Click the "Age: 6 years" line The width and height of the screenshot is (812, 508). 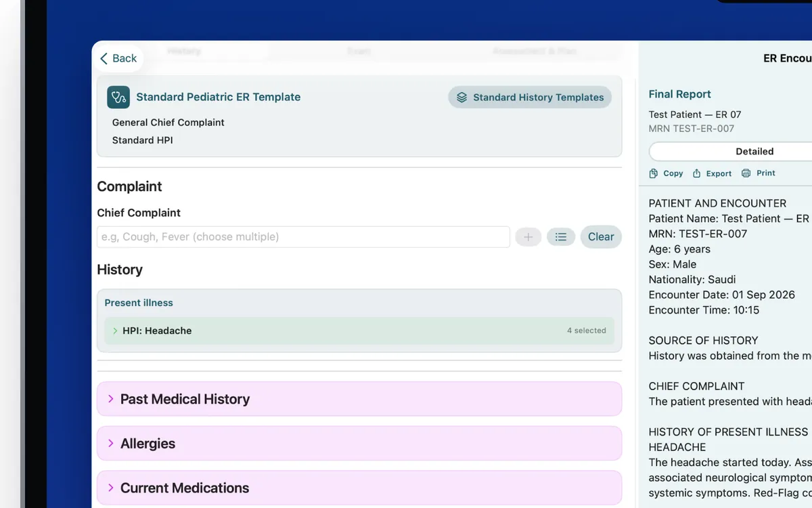coord(679,249)
